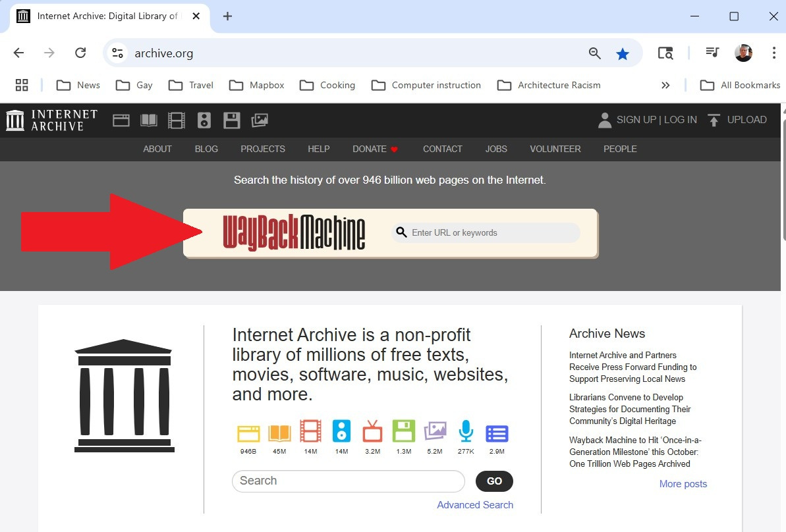Click the GO search button
Viewport: 786px width, 532px height.
(x=494, y=481)
